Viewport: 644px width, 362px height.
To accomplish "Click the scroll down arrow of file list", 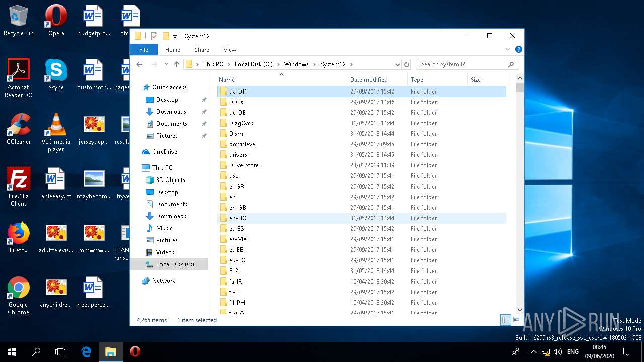I will [520, 310].
